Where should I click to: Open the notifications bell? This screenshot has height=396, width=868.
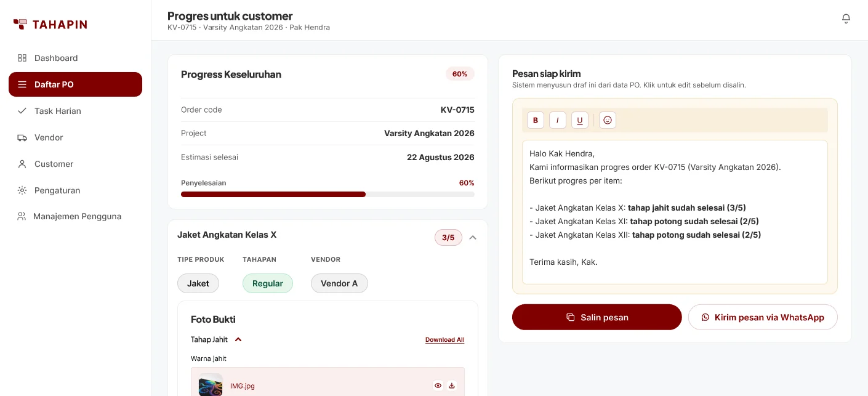pyautogui.click(x=846, y=19)
